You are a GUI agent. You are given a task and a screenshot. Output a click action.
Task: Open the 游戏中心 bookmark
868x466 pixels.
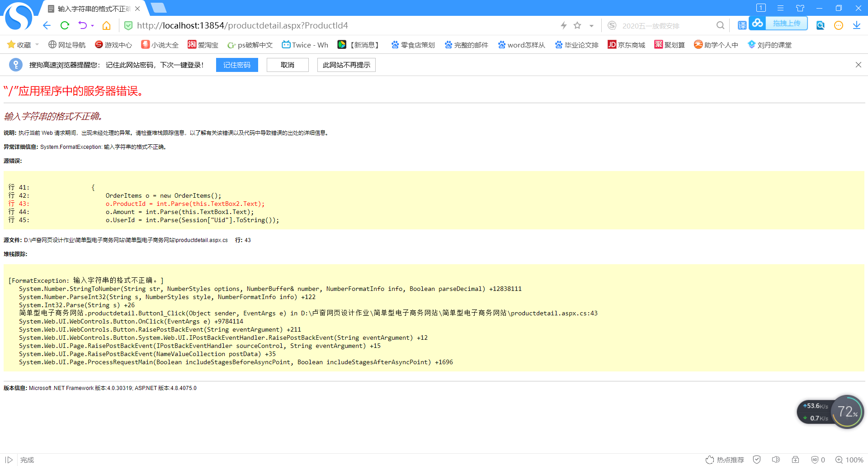tap(113, 45)
